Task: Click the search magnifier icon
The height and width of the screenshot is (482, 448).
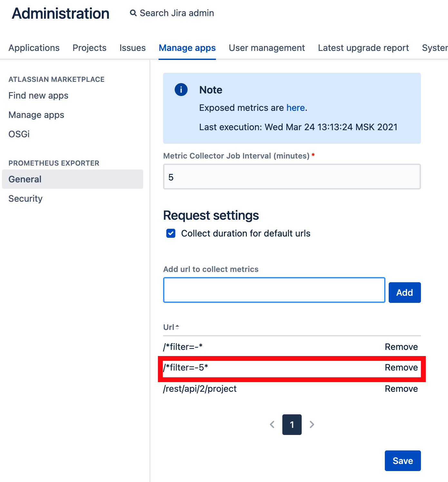Action: coord(133,13)
